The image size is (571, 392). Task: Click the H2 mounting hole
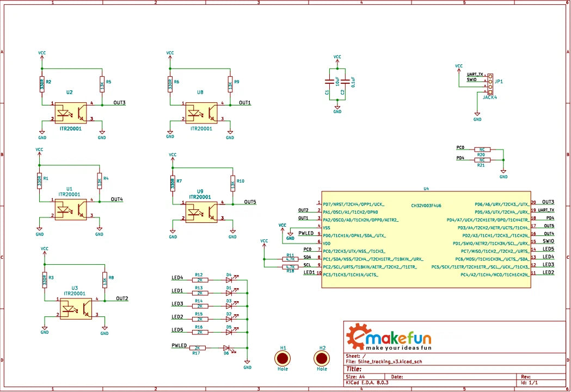coord(322,358)
